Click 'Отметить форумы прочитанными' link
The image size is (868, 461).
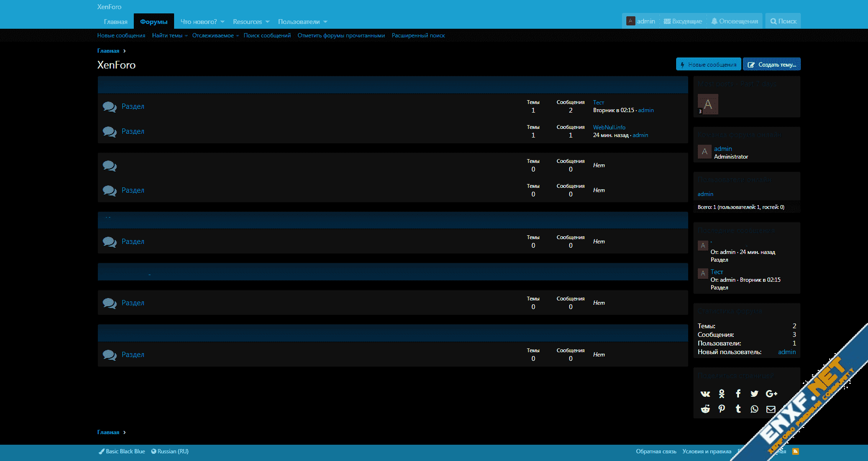tap(341, 36)
